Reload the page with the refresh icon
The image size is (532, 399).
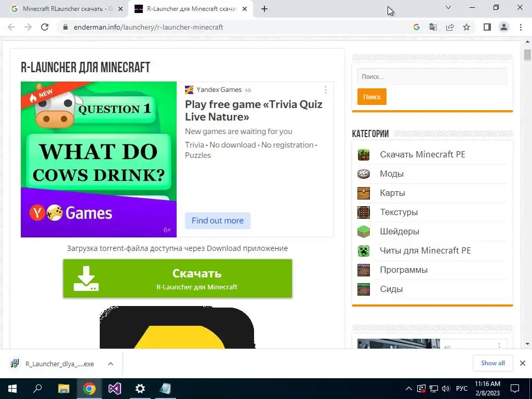[x=45, y=27]
